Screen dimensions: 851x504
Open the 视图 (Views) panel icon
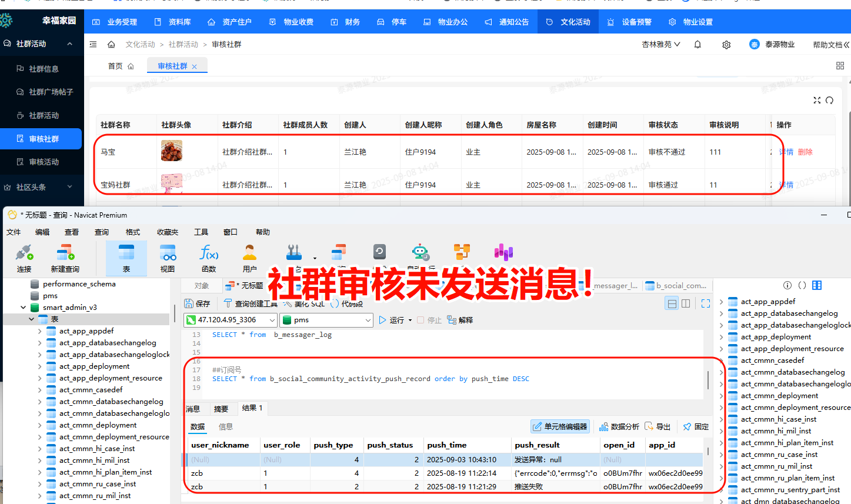pos(168,257)
